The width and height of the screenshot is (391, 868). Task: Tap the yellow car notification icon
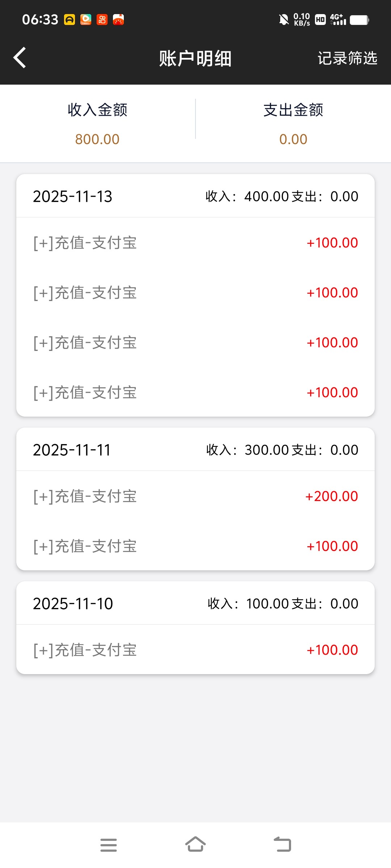(70, 20)
